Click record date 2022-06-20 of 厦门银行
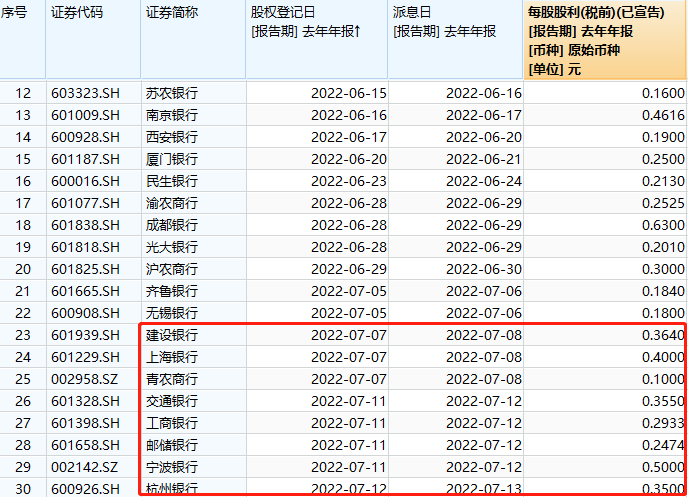 pos(349,159)
